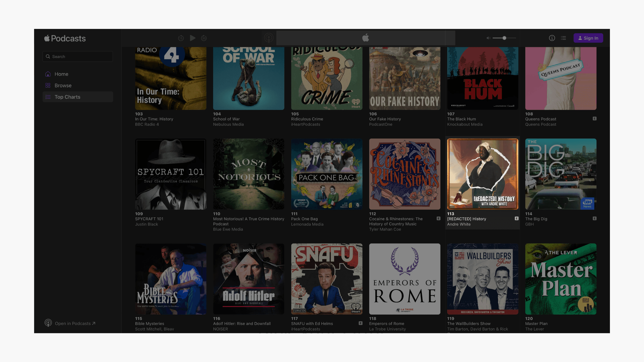The height and width of the screenshot is (362, 644).
Task: Click the podcast icon in the now playing area
Action: 269,38
